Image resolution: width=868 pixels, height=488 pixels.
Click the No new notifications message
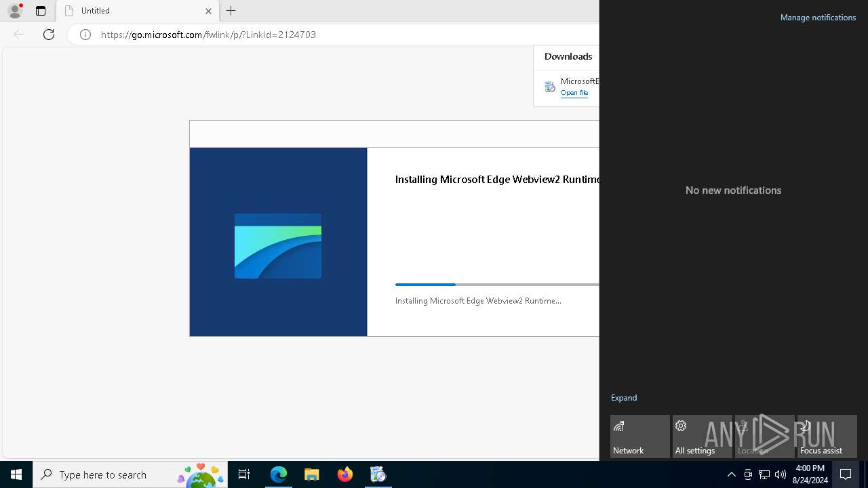(733, 190)
